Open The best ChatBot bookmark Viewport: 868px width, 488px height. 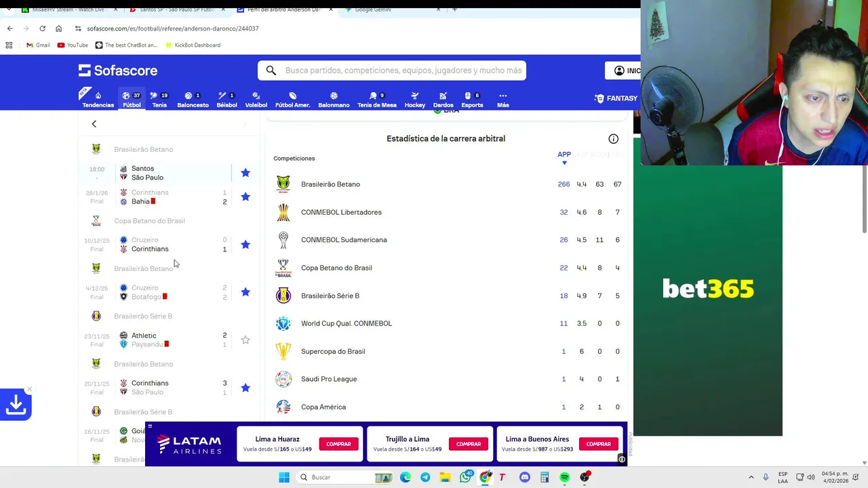pyautogui.click(x=126, y=45)
